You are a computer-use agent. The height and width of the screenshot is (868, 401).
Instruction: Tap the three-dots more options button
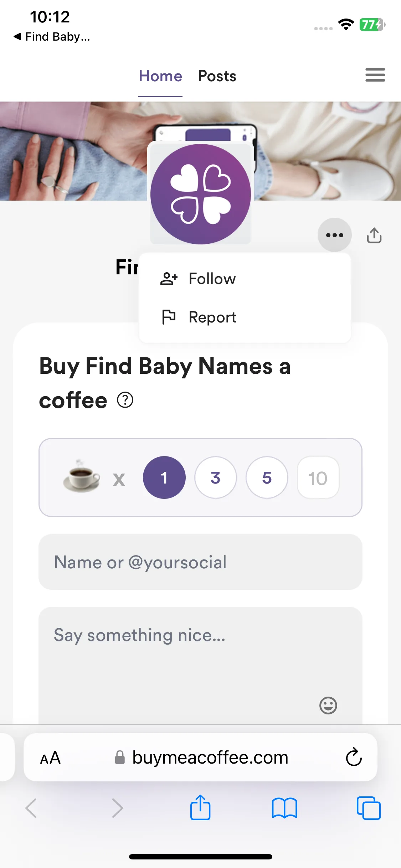tap(334, 235)
